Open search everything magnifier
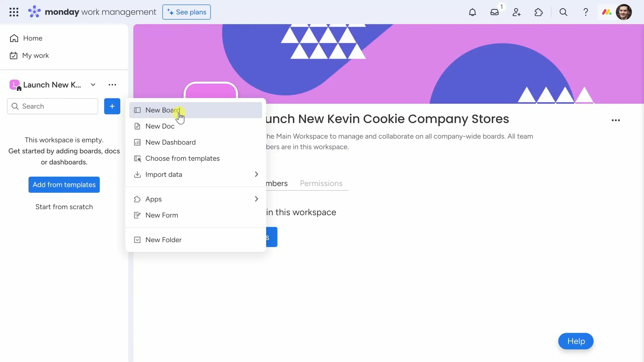Image resolution: width=644 pixels, height=362 pixels. point(563,12)
